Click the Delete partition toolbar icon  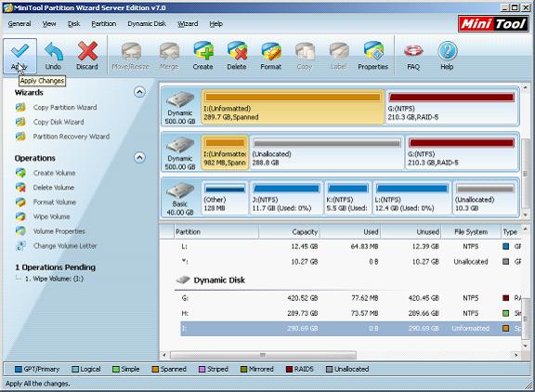[x=237, y=51]
